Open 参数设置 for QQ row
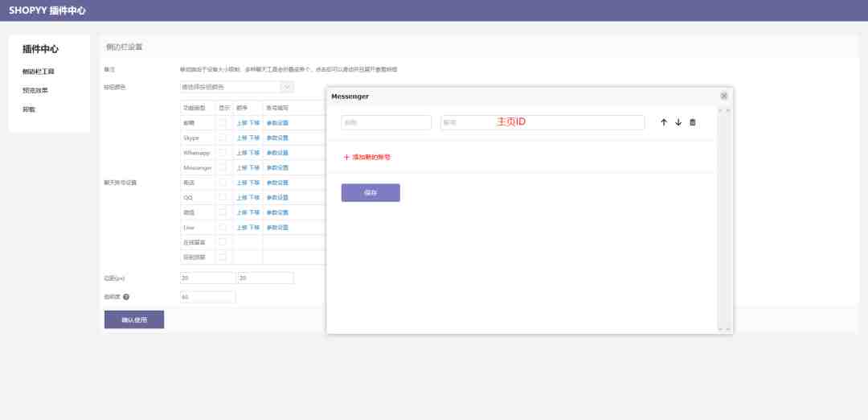The width and height of the screenshot is (868, 420). 277,198
